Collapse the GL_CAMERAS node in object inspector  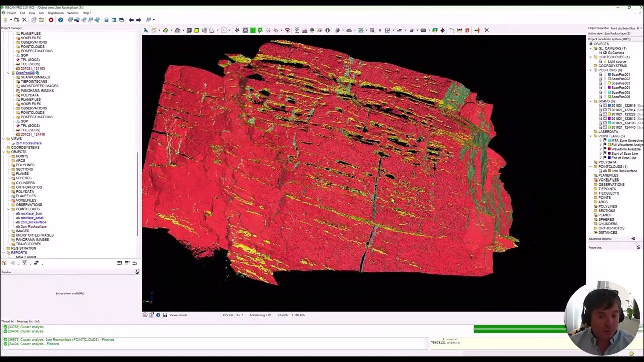590,48
